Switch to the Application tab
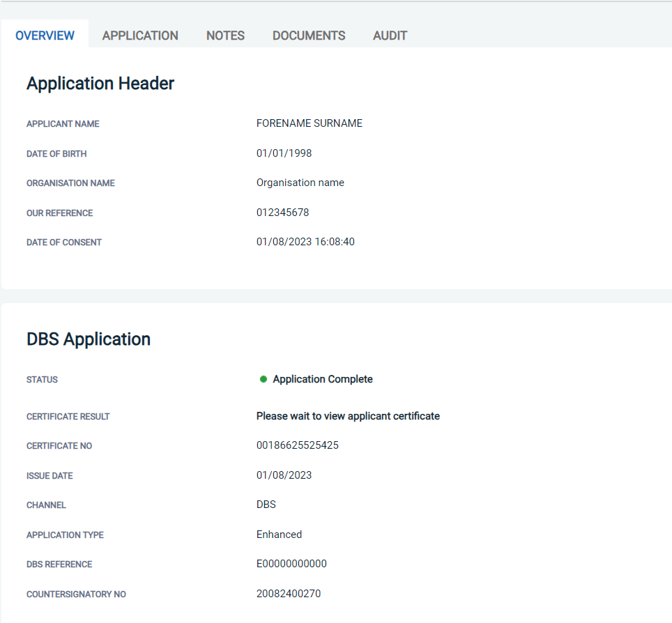Viewport: 672px width, 623px height. tap(140, 36)
